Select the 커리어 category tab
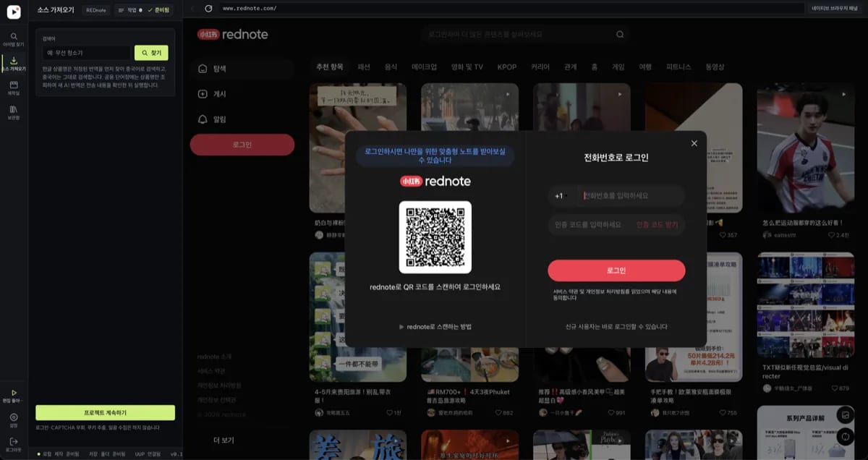 point(540,67)
